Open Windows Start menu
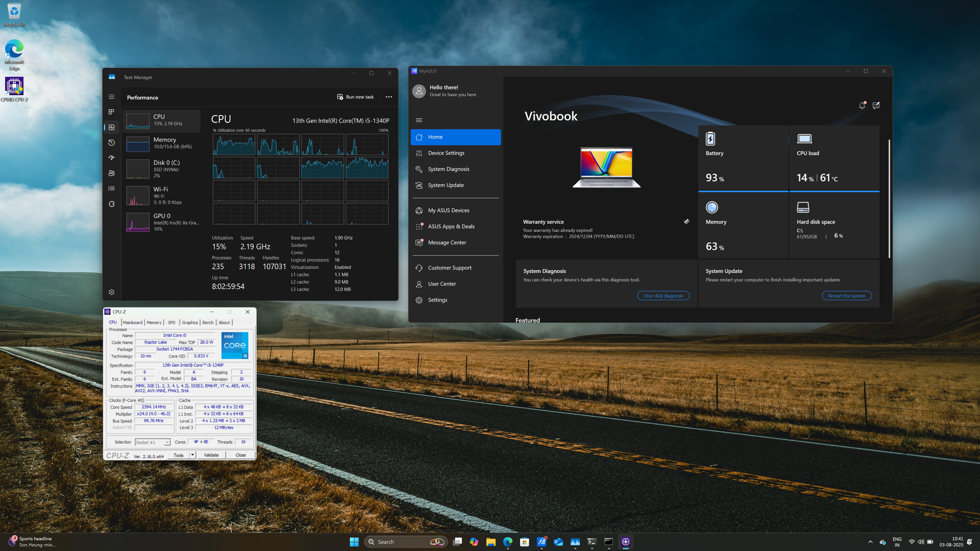This screenshot has width=980, height=551. pos(354,542)
